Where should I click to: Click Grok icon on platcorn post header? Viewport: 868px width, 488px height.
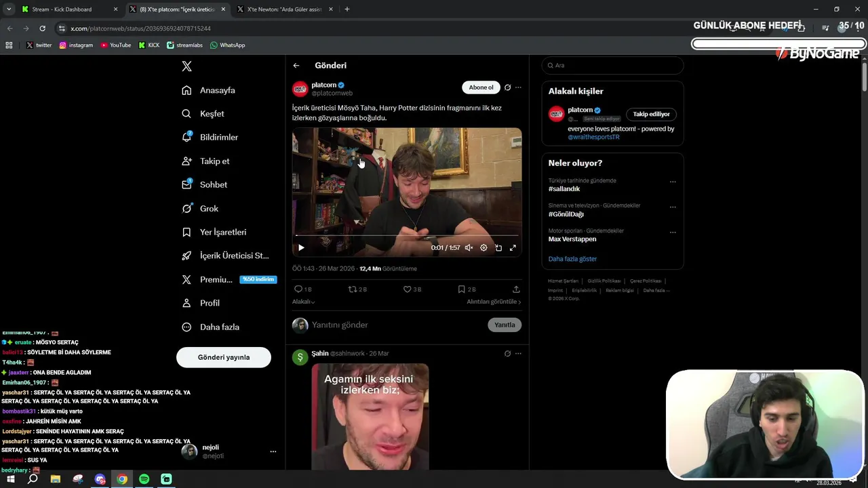pyautogui.click(x=507, y=87)
